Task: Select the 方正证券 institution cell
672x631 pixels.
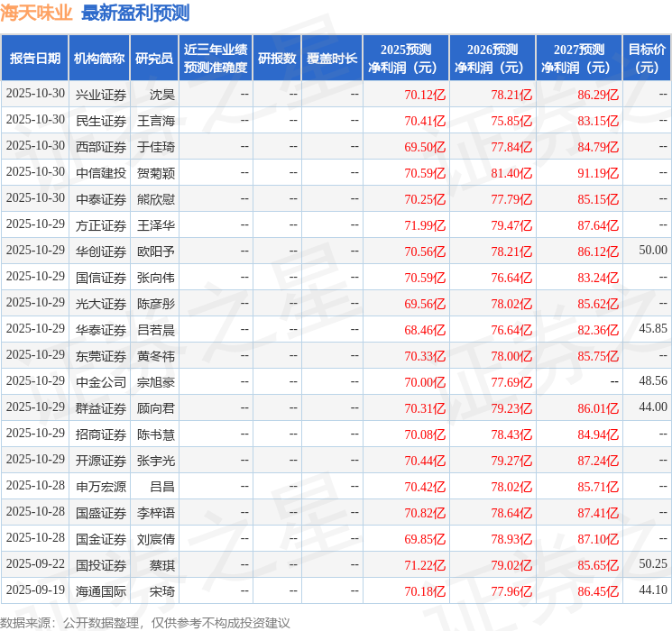Action: point(101,225)
